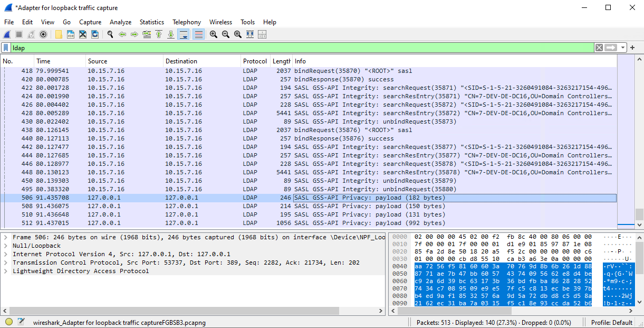Open the Analyze menu
This screenshot has width=644, height=328.
pos(120,22)
